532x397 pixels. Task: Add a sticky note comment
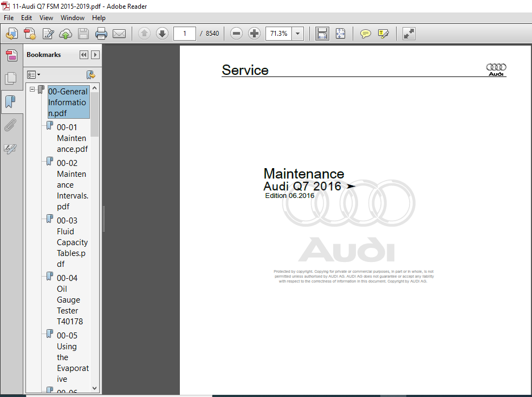[365, 34]
